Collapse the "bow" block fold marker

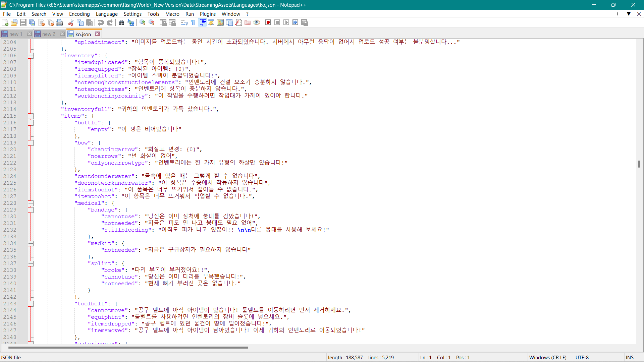(31, 143)
